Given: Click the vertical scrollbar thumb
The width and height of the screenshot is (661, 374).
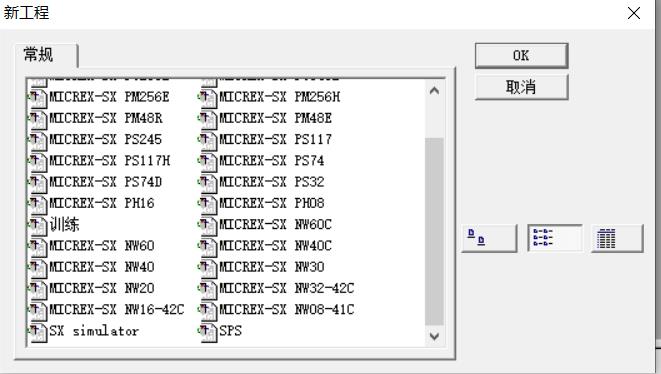Looking at the screenshot, I should pyautogui.click(x=434, y=231).
